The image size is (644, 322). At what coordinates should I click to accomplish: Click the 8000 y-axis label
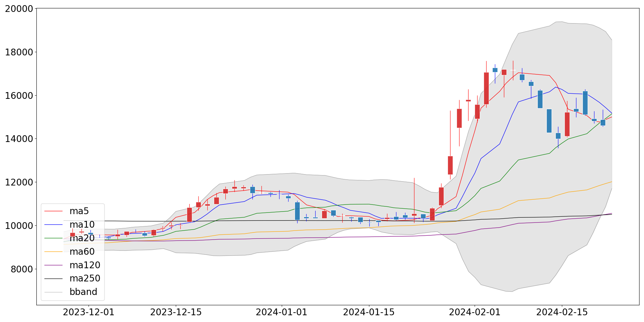(22, 270)
